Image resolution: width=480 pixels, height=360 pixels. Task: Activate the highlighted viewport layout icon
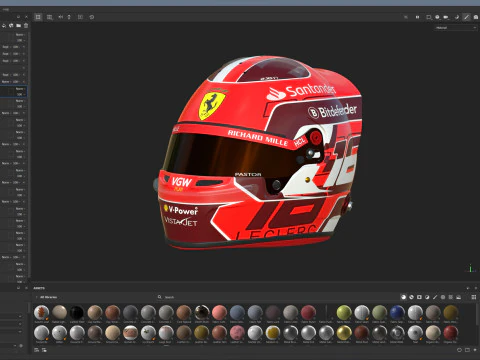click(x=38, y=17)
